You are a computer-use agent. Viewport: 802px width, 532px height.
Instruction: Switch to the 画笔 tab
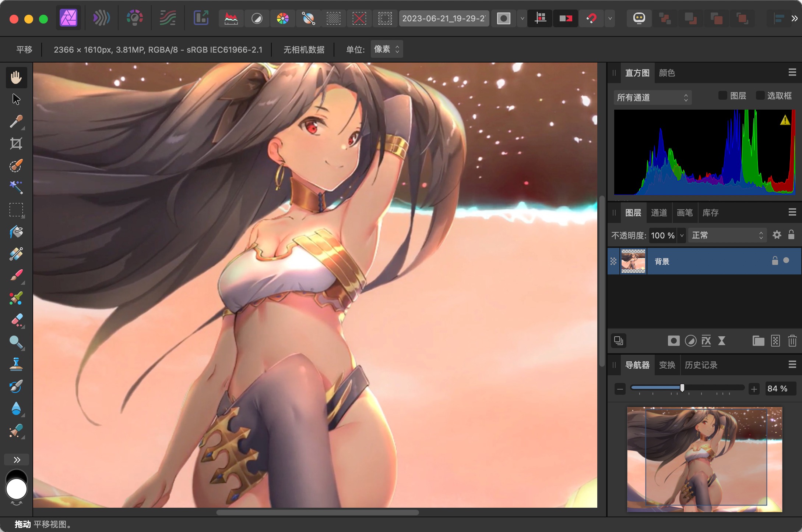685,213
